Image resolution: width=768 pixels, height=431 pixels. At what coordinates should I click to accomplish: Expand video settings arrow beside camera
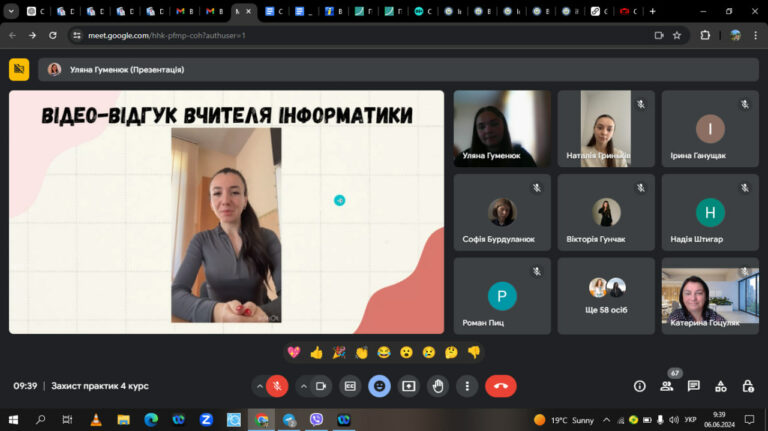304,386
